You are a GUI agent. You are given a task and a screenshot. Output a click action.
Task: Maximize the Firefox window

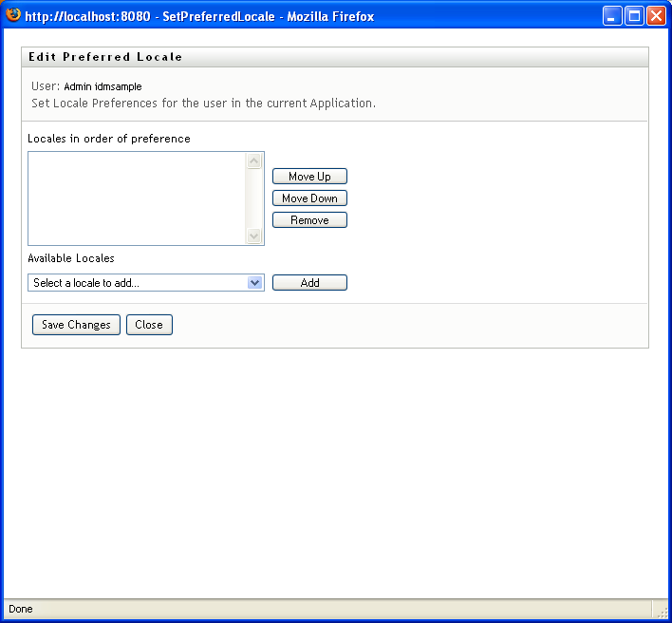tap(634, 16)
